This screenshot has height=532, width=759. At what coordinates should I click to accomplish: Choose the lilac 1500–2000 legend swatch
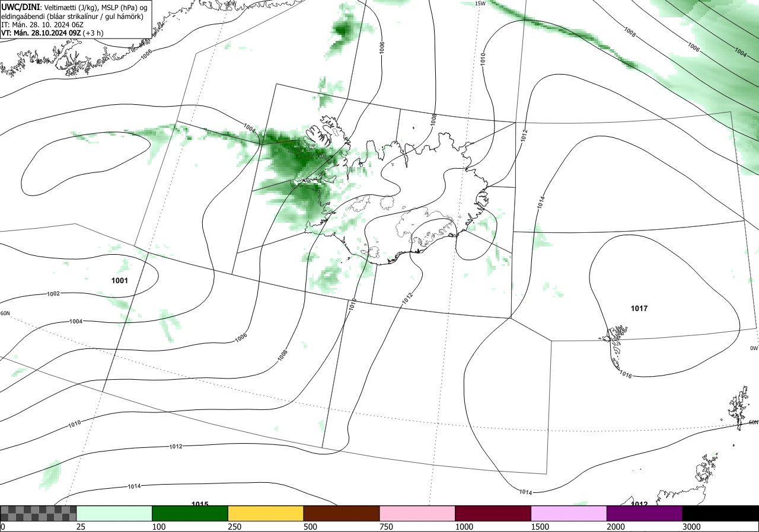[569, 513]
